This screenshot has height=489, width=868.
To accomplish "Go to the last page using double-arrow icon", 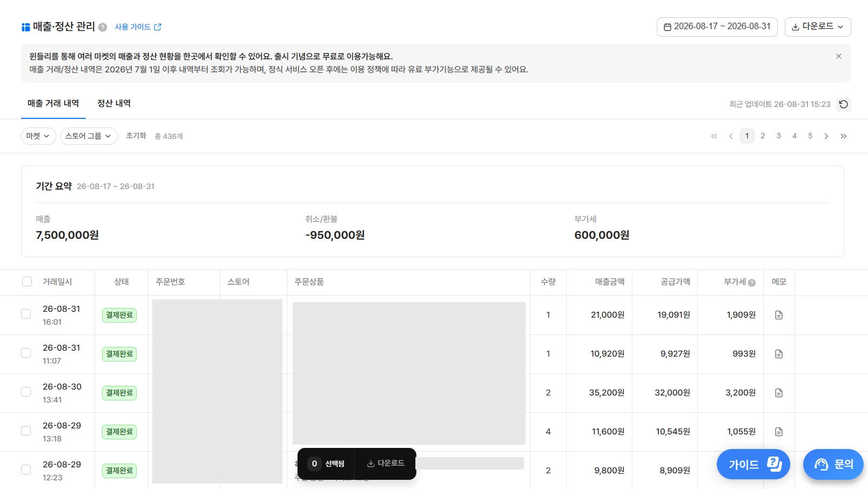I will click(x=843, y=136).
